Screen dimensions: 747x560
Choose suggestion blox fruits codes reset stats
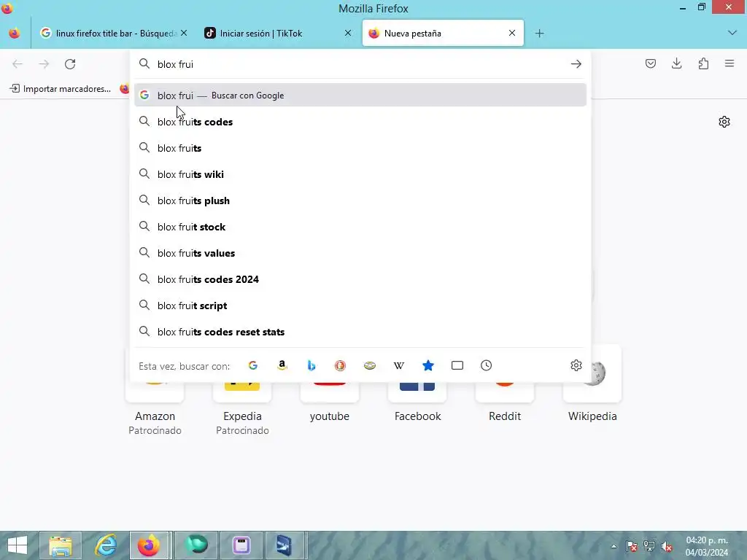point(360,332)
